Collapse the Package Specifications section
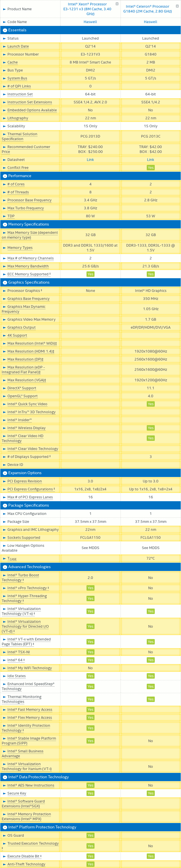This screenshot has height=868, width=181. click(x=5, y=505)
